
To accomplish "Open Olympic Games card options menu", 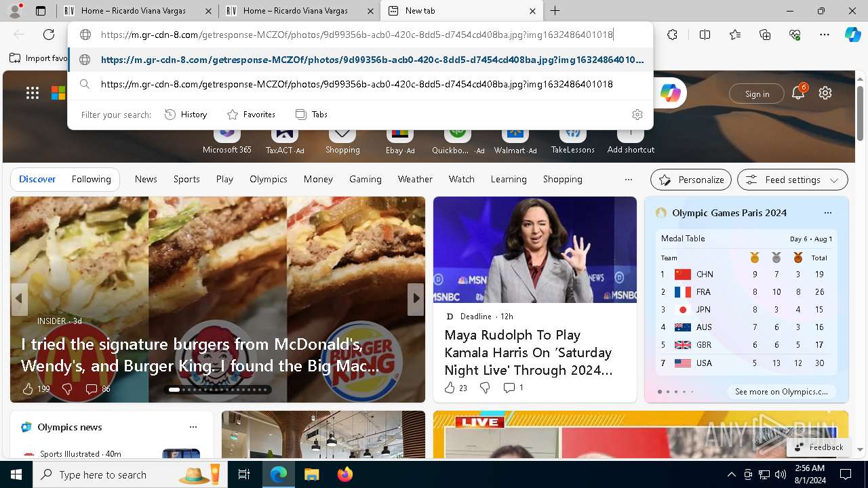I will point(827,213).
